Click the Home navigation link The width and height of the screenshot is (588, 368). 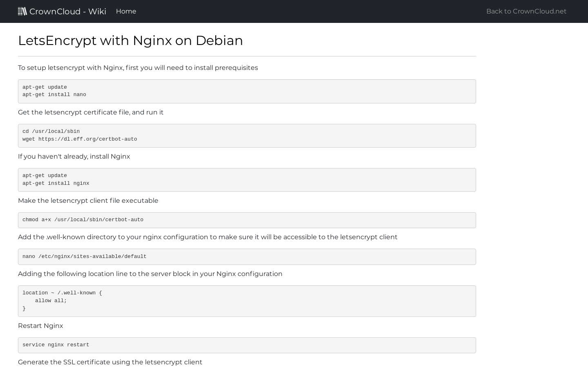click(126, 11)
